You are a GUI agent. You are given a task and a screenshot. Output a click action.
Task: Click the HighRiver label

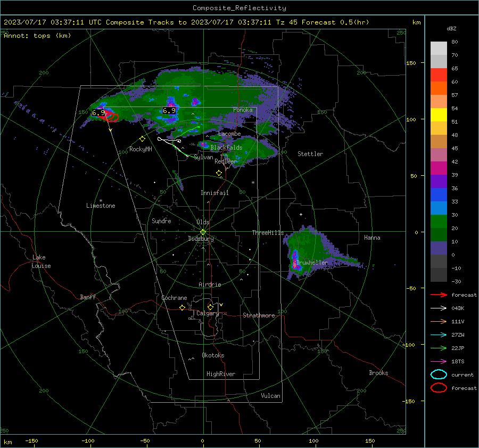tap(221, 374)
